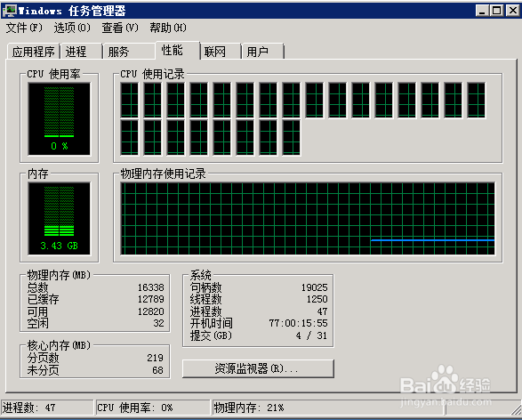The height and width of the screenshot is (420, 522).
Task: Click the 物理内存使用记录 history graph
Action: click(x=308, y=219)
